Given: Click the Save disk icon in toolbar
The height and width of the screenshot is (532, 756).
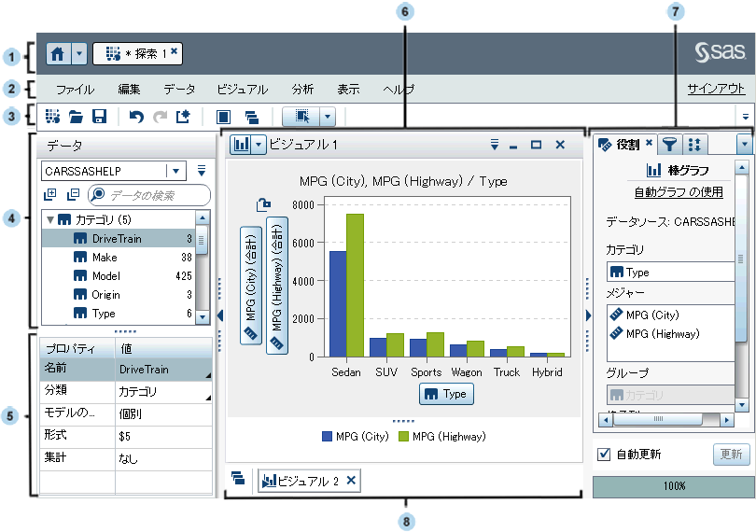Looking at the screenshot, I should pos(99,117).
